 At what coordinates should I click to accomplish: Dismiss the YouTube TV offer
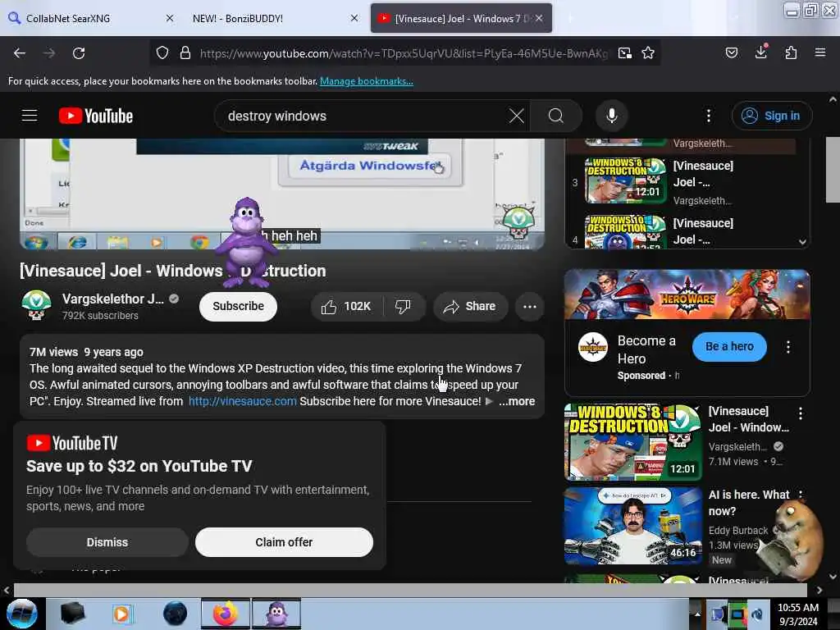(x=107, y=542)
